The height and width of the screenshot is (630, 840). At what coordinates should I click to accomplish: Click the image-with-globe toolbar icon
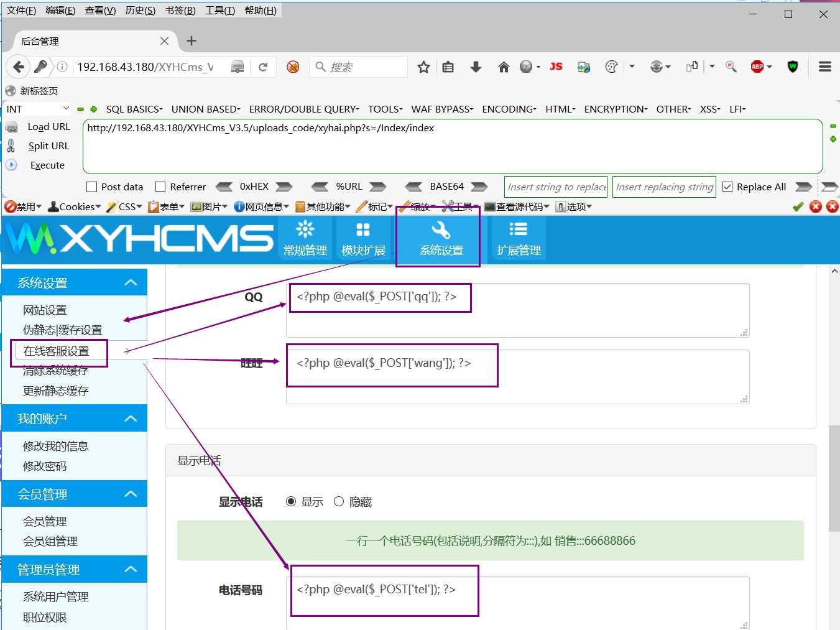pyautogui.click(x=583, y=67)
